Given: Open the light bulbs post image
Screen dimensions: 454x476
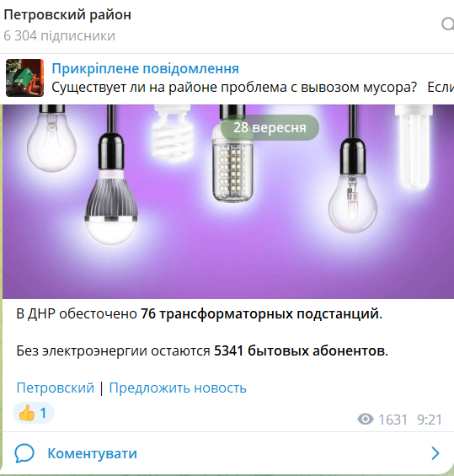Looking at the screenshot, I should point(228,201).
